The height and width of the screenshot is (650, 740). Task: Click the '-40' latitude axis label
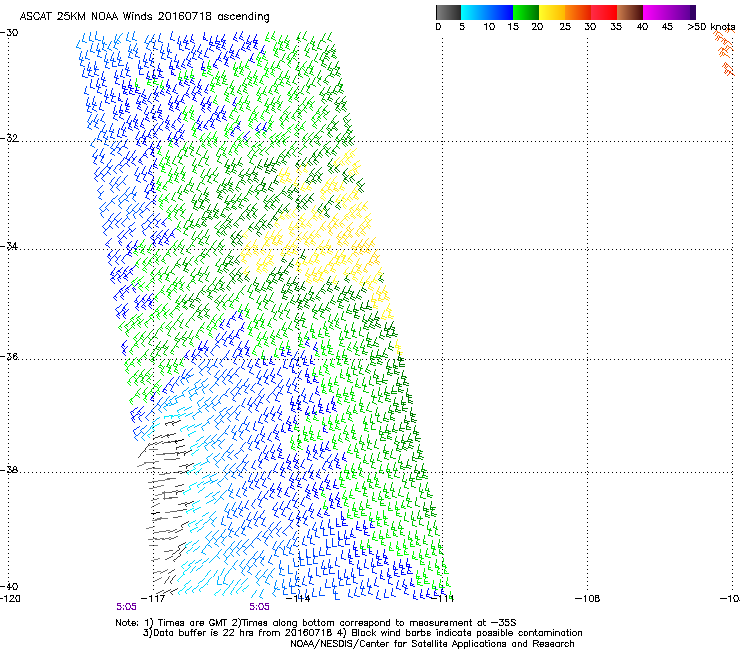(x=9, y=587)
